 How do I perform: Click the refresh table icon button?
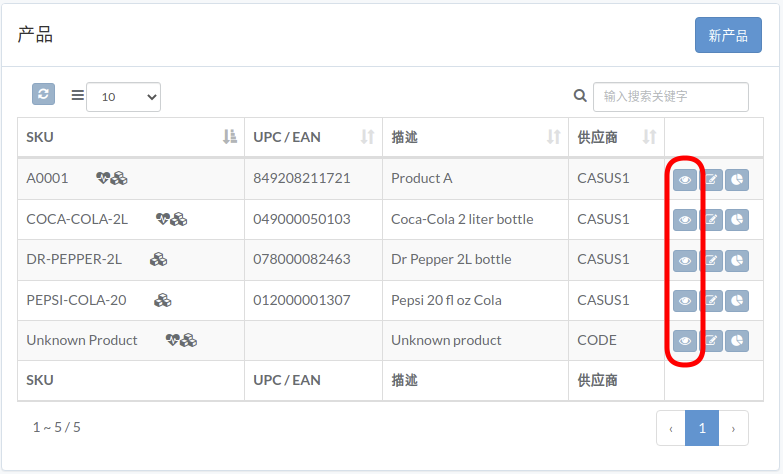pyautogui.click(x=43, y=94)
